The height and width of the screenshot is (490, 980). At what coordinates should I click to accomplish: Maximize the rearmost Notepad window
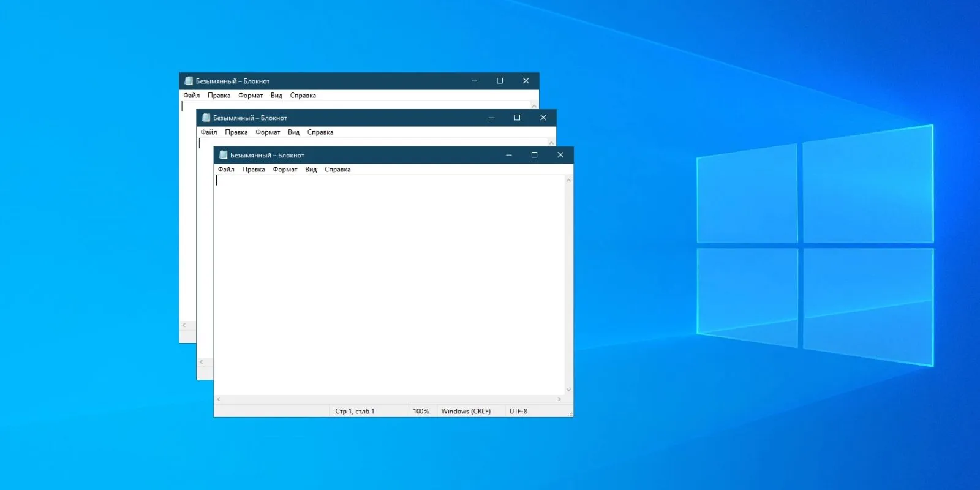coord(500,81)
